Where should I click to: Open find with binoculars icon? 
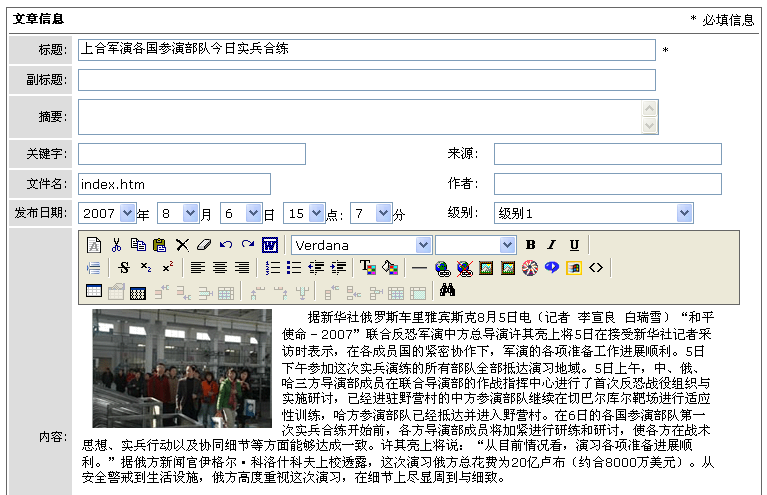point(447,290)
